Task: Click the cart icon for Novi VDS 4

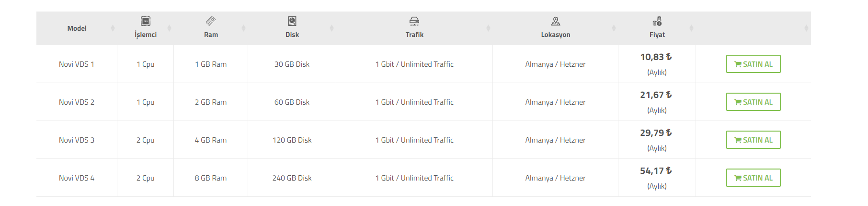Action: point(738,178)
